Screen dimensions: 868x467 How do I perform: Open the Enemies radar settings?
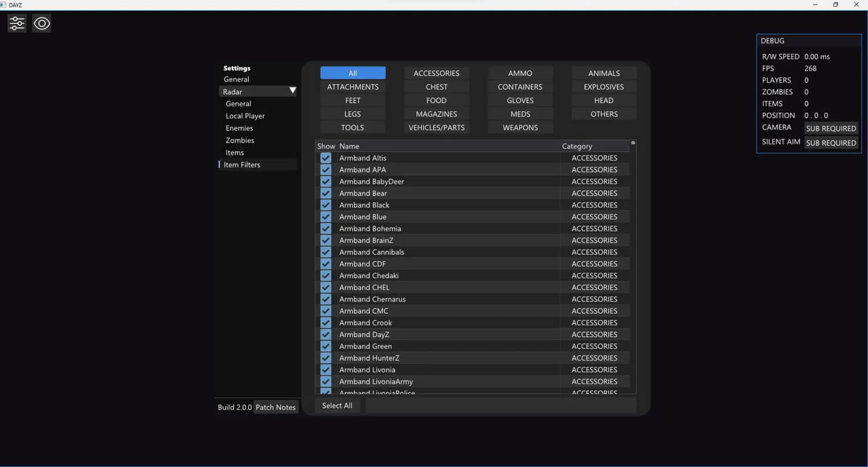point(239,128)
